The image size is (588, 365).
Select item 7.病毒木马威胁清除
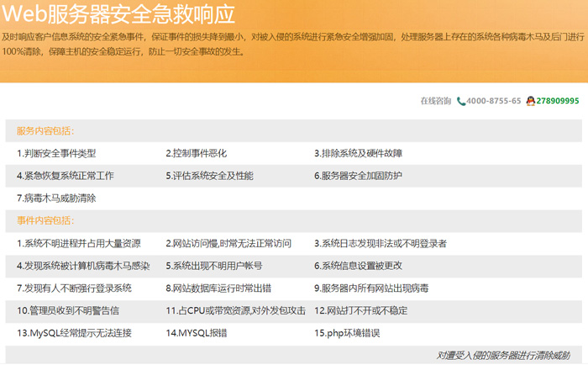(56, 199)
